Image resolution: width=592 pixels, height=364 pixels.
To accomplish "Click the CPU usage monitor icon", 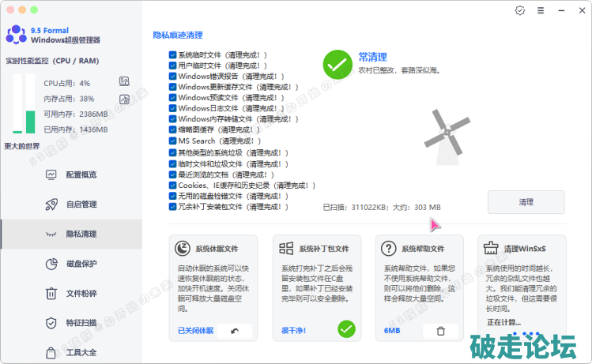I will (124, 81).
